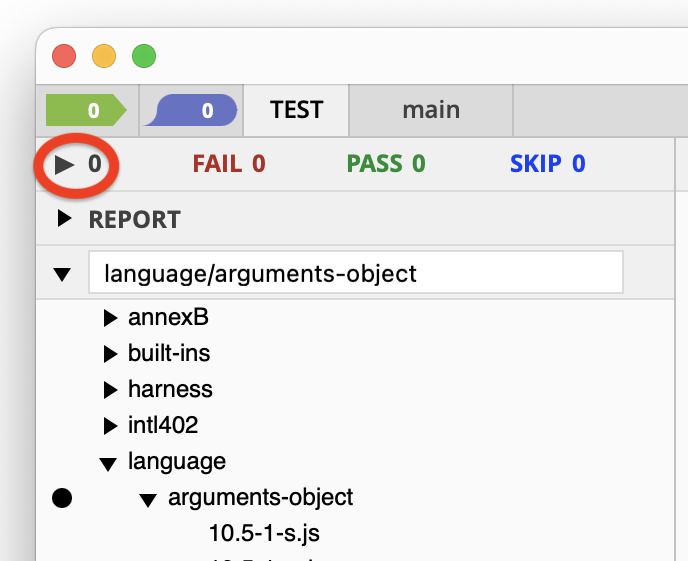Image resolution: width=688 pixels, height=561 pixels.
Task: Click the blue speech bubble counter badge
Action: 190,110
